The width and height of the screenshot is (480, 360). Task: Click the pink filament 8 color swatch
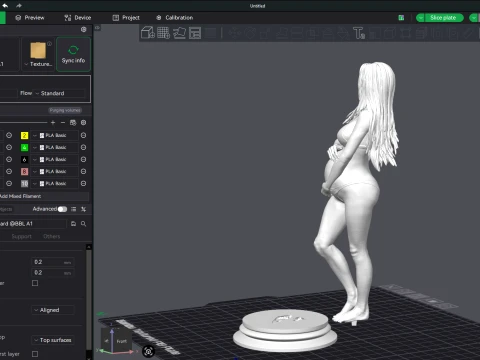[24, 171]
